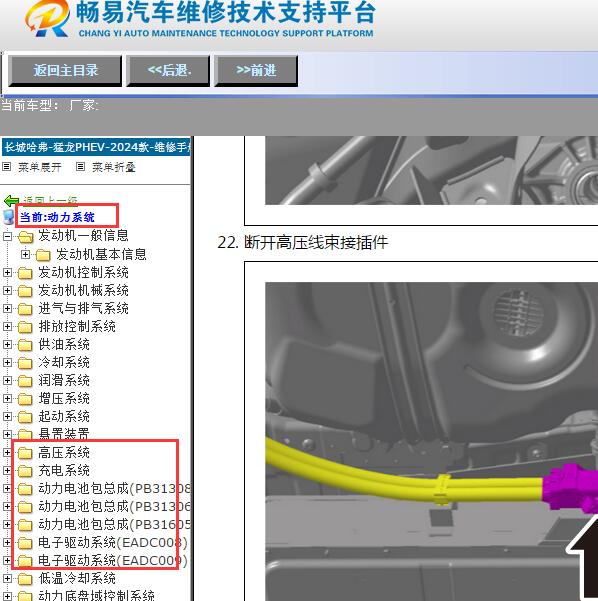Expand the 供油系统 node
Viewport: 598px width, 601px height.
pyautogui.click(x=7, y=345)
